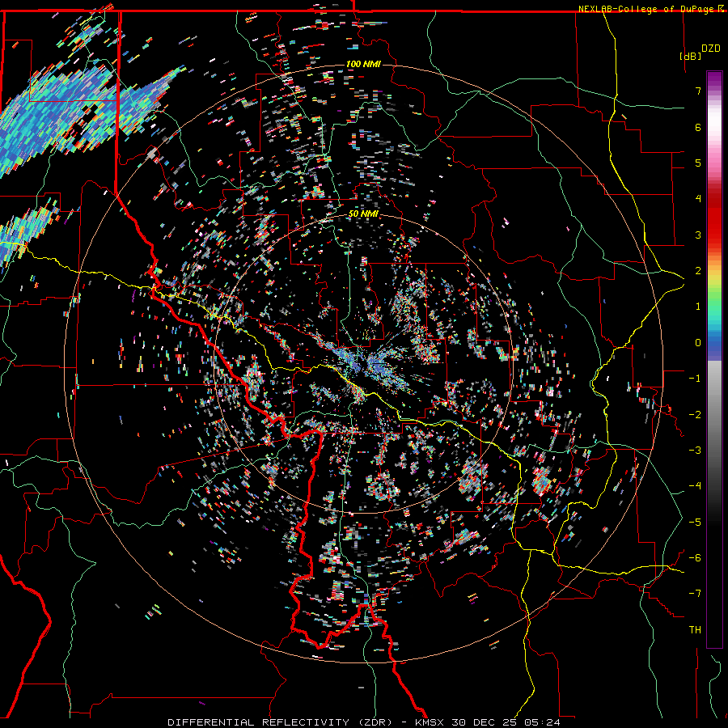
Task: Click the -1 value on the color scale
Action: [x=695, y=379]
